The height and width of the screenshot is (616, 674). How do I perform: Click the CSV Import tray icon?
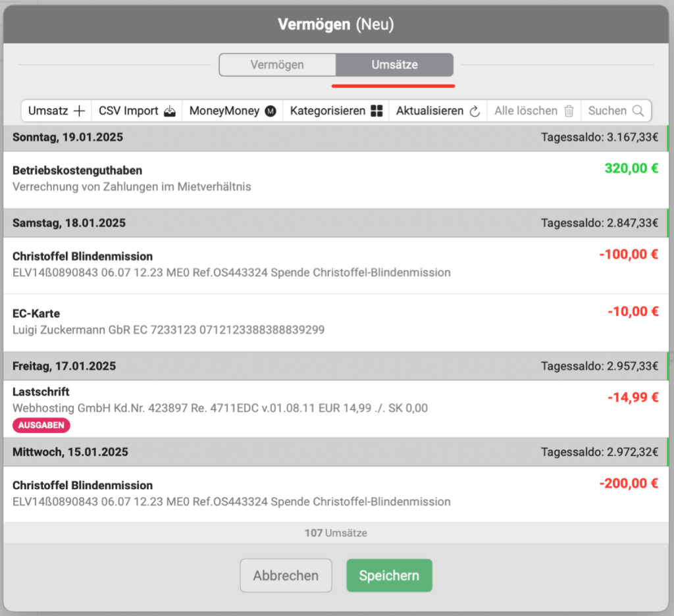[170, 111]
